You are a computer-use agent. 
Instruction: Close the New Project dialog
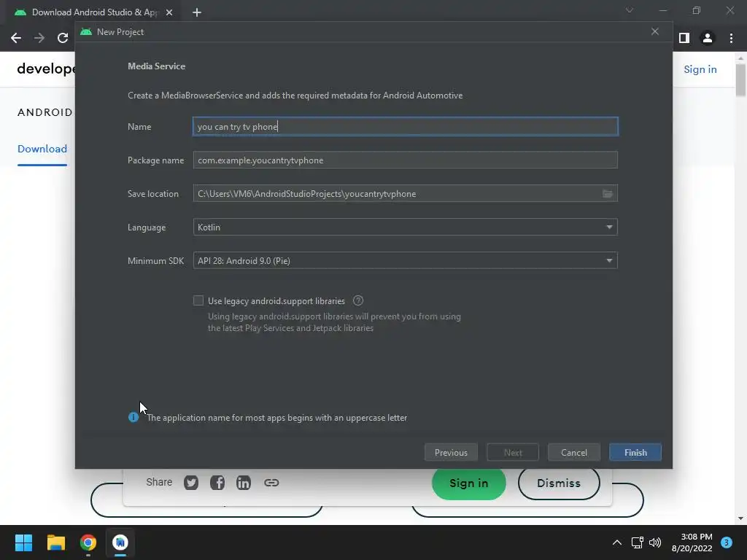pyautogui.click(x=655, y=31)
